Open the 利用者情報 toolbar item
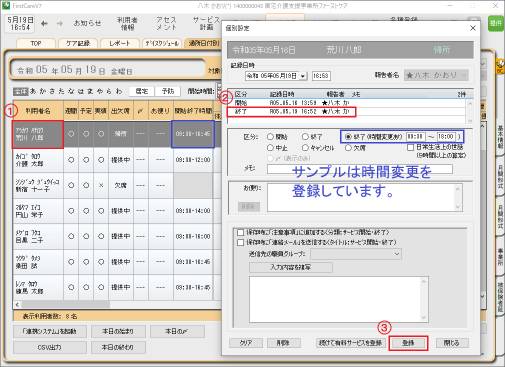 pos(127,23)
